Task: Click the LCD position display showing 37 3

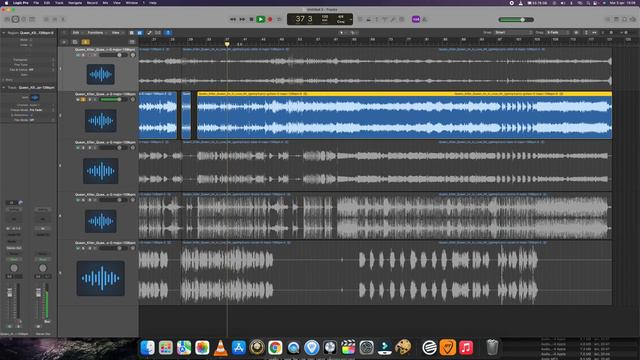Action: [304, 19]
